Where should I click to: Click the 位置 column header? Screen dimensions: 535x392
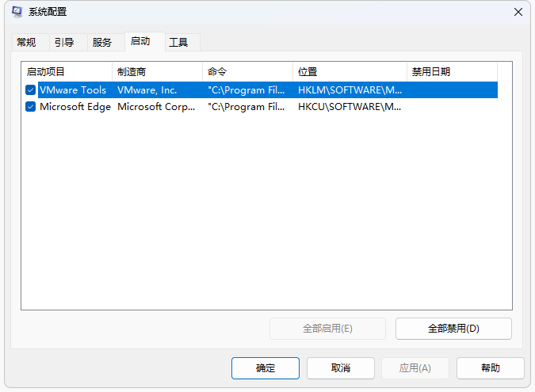[x=349, y=72]
